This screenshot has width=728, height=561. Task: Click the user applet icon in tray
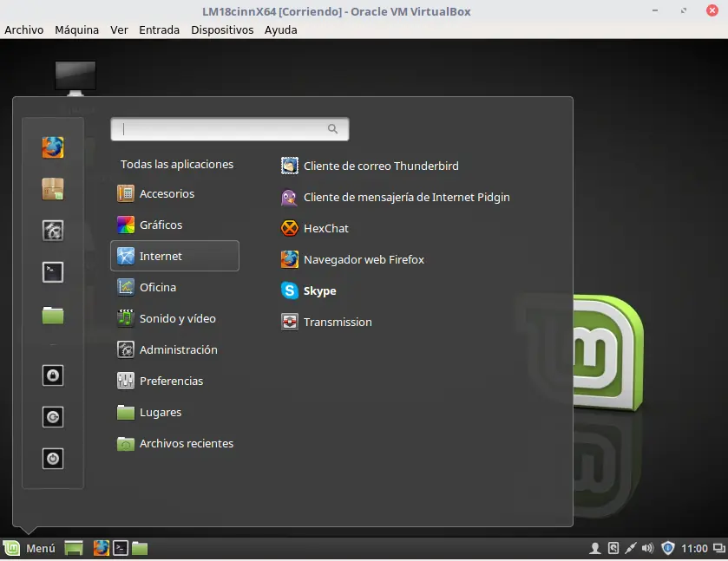tap(594, 549)
